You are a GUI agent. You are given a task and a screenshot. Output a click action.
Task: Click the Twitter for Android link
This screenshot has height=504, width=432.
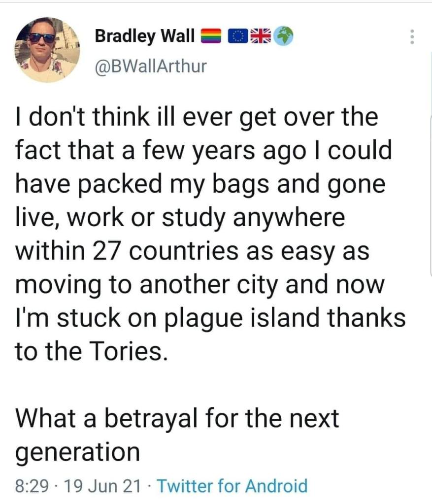point(233,486)
